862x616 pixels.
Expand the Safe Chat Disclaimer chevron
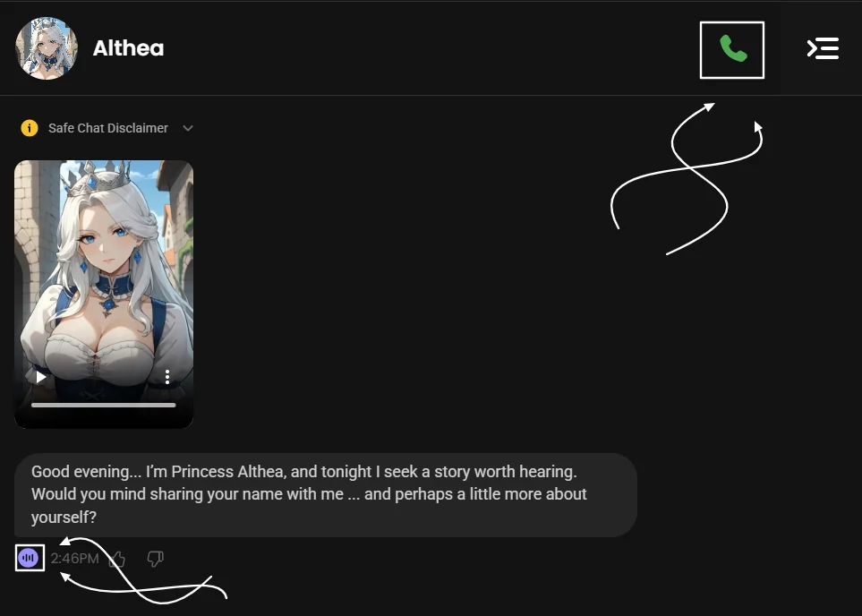pyautogui.click(x=188, y=128)
